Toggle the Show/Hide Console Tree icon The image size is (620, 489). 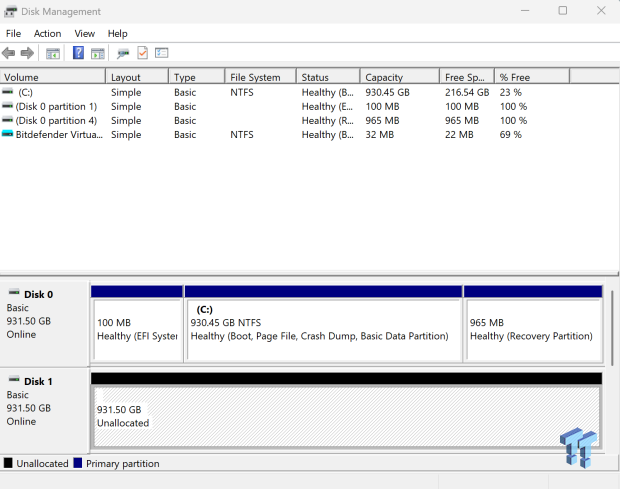tap(53, 53)
